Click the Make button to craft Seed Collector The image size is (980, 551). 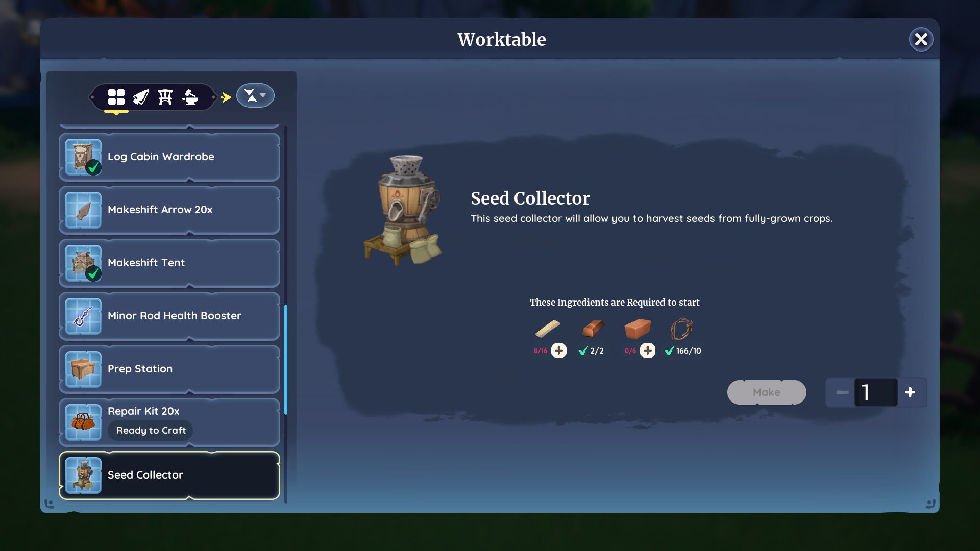(x=767, y=391)
